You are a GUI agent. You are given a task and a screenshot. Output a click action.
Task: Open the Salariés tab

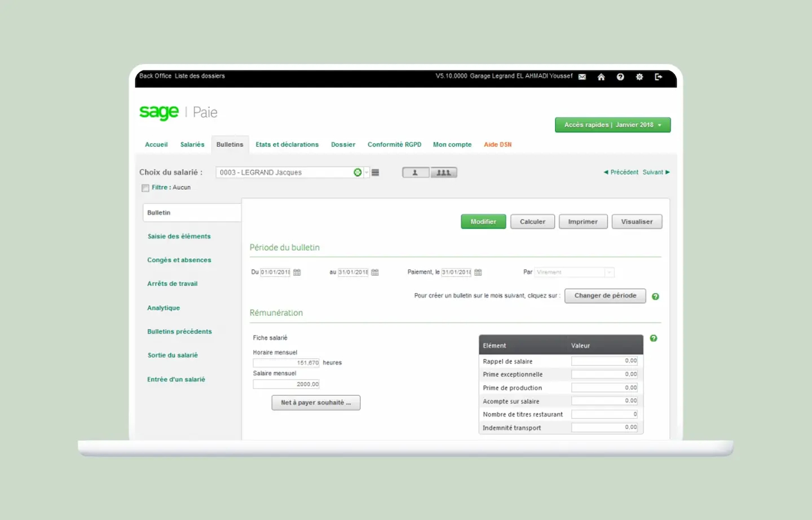(x=192, y=145)
